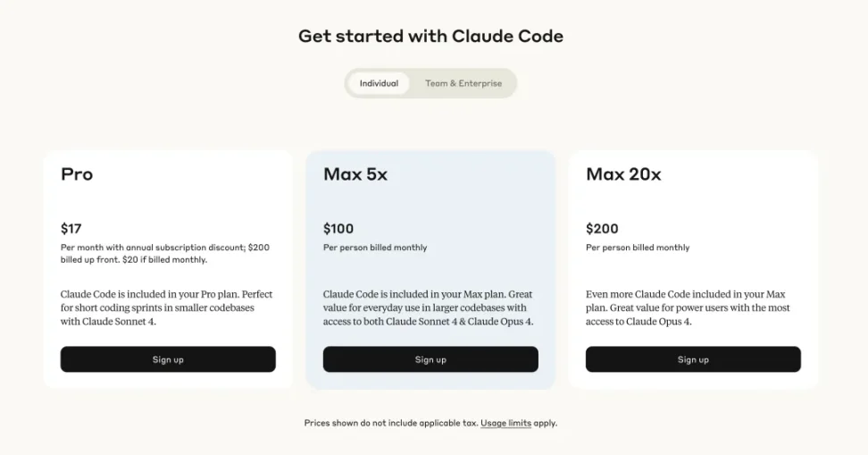Select the $200 price on Max 20x card

point(602,228)
